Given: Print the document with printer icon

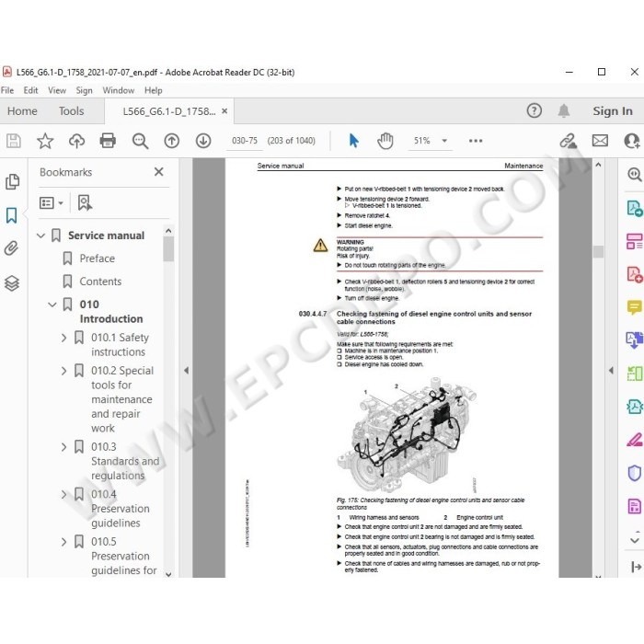Looking at the screenshot, I should tap(108, 141).
